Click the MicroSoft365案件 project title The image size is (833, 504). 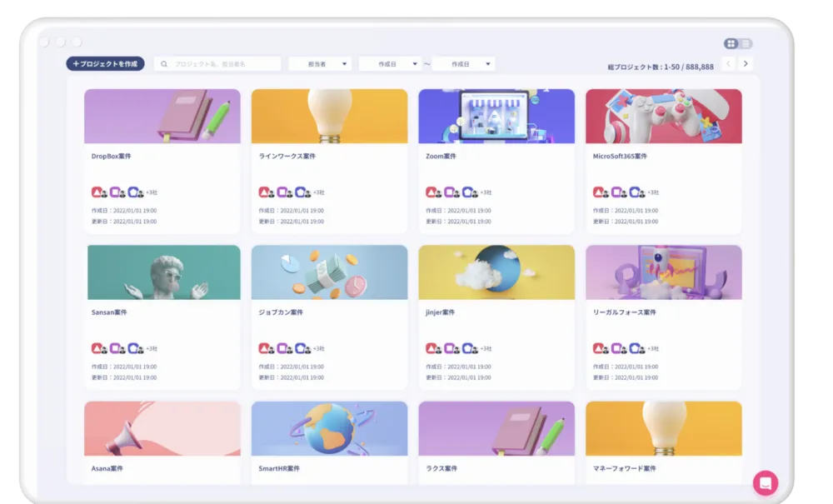(620, 156)
